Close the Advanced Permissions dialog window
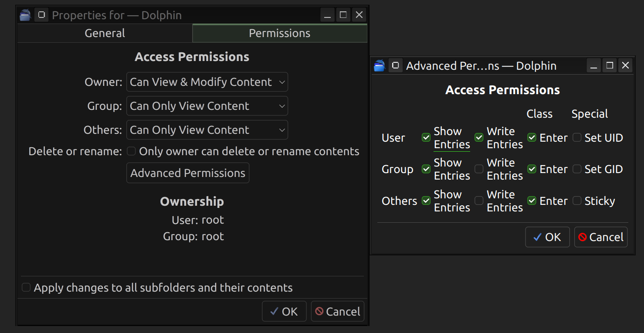This screenshot has height=333, width=644. pos(625,66)
